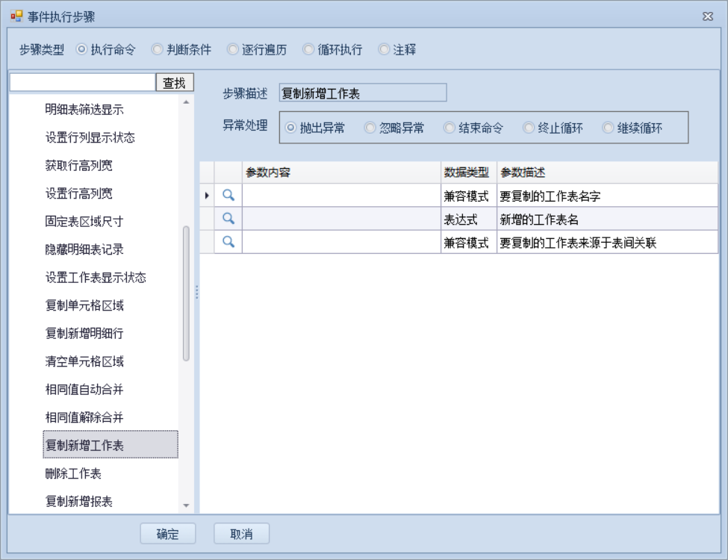Select 删除工作表 in the command list

(73, 473)
